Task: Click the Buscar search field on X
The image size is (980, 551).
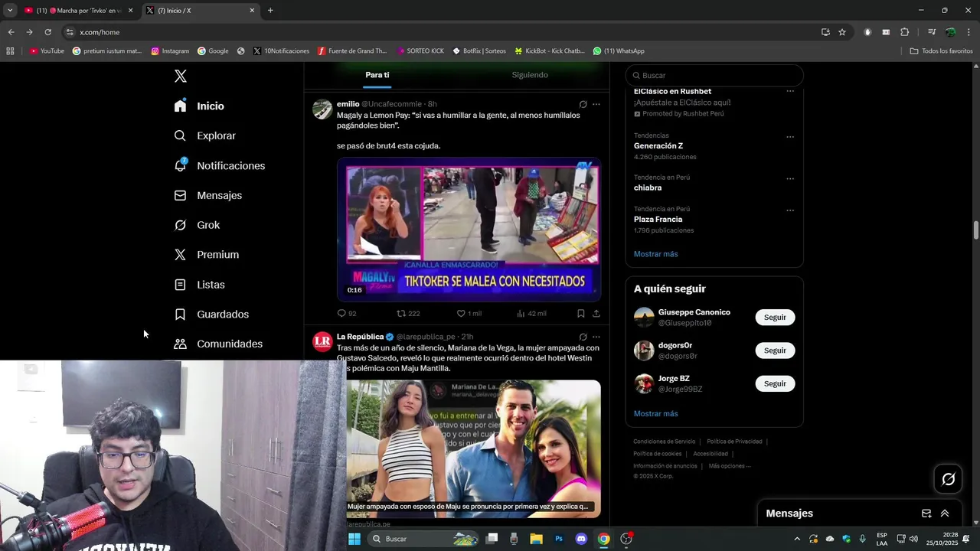Action: [x=714, y=75]
